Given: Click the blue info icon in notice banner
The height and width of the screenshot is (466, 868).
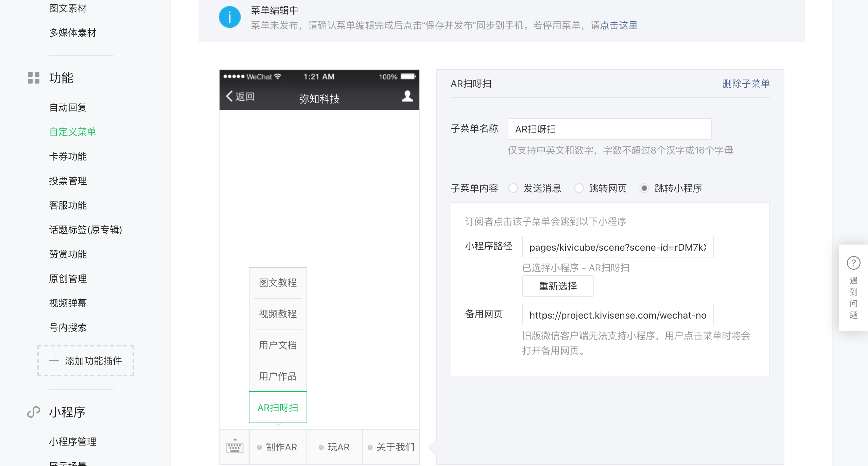Looking at the screenshot, I should 229,17.
